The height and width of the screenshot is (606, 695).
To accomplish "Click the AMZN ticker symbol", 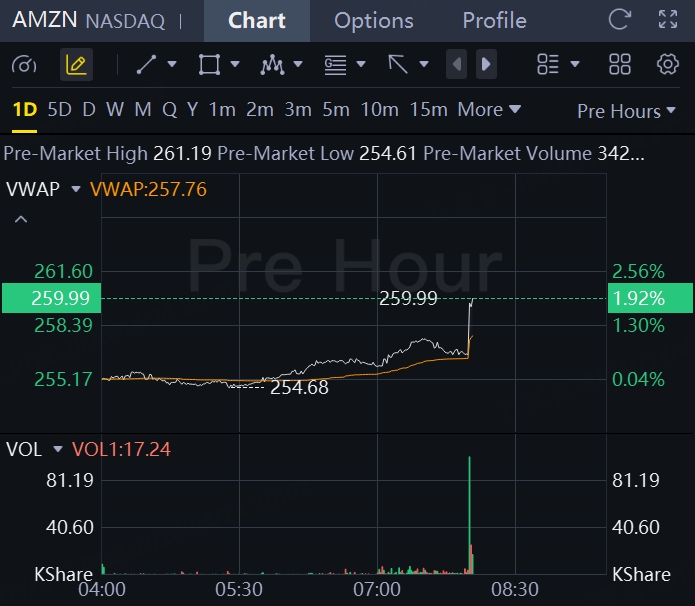I will (x=44, y=20).
